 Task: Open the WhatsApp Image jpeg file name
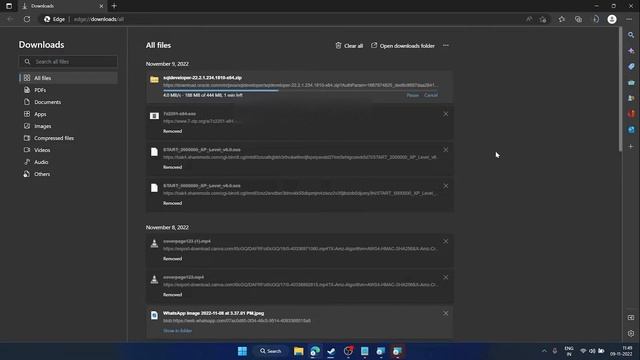pos(213,313)
